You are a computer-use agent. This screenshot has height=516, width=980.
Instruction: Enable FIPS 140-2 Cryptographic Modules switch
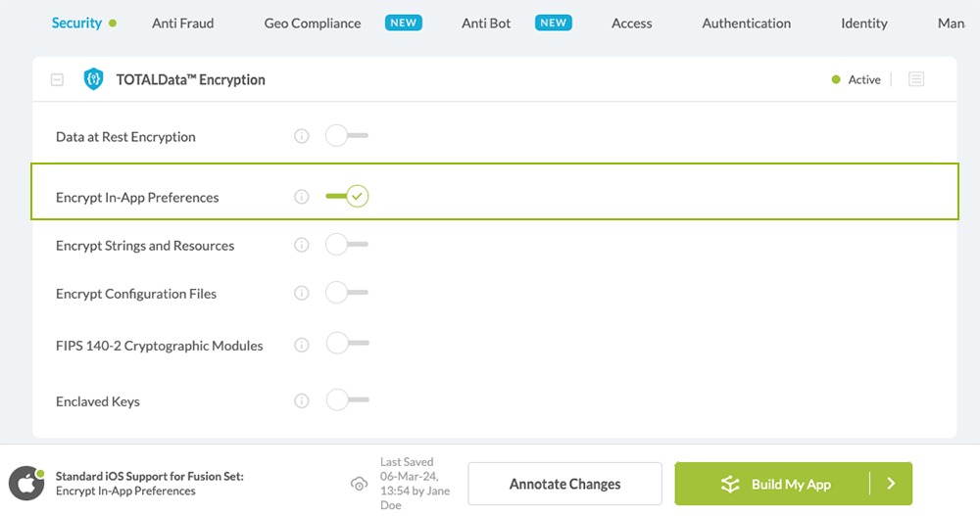tap(347, 345)
